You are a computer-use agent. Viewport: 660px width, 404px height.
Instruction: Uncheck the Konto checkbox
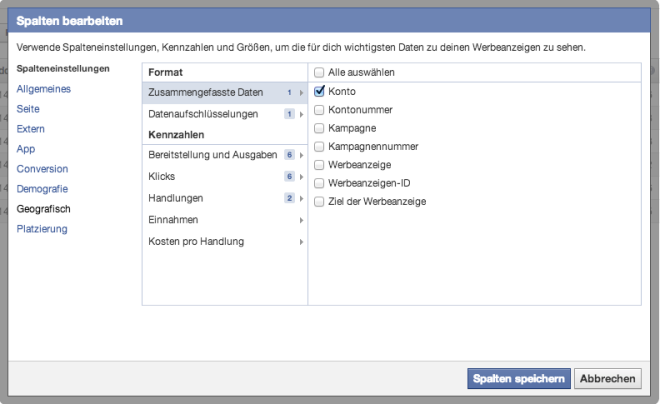[319, 91]
